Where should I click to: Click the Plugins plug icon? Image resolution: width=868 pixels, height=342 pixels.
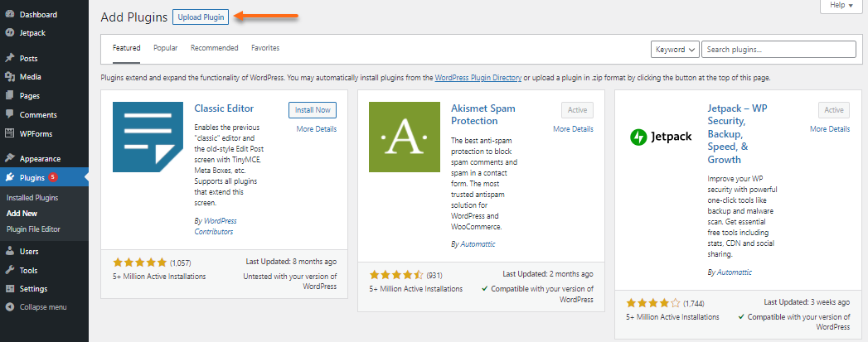pos(9,177)
